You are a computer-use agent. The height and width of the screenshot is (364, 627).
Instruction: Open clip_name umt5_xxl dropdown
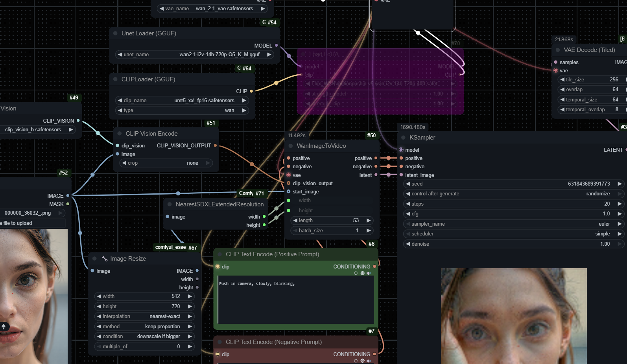(x=182, y=101)
